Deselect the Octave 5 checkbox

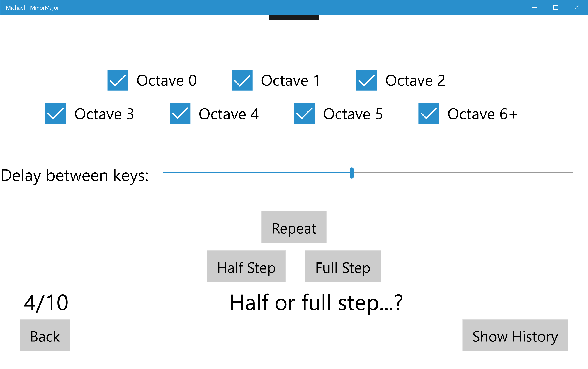tap(304, 113)
